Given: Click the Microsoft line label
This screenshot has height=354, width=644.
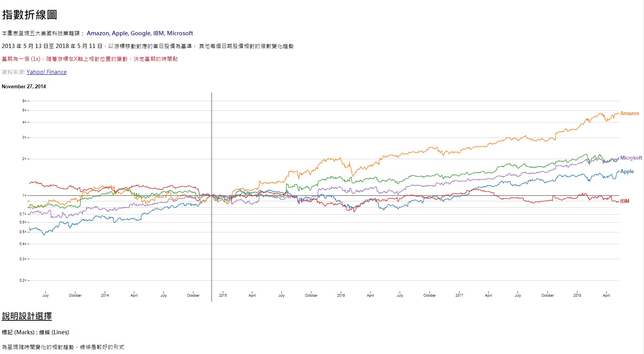Looking at the screenshot, I should (x=631, y=158).
